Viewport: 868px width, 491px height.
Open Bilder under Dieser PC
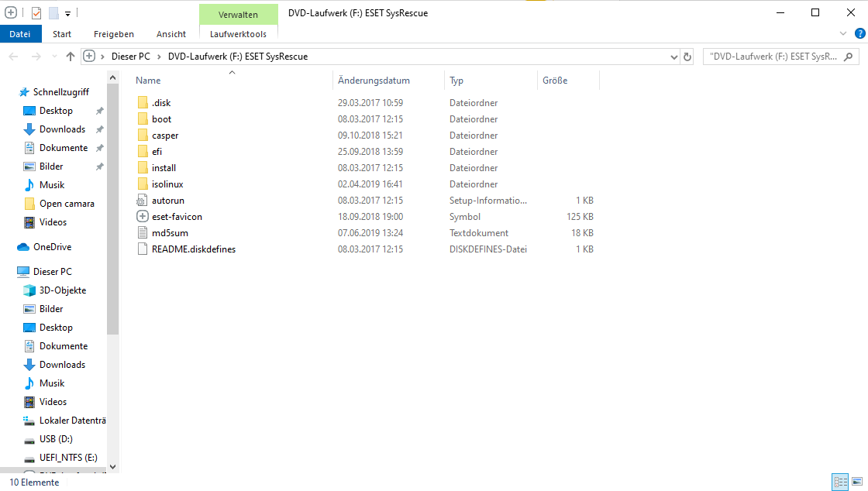point(51,309)
